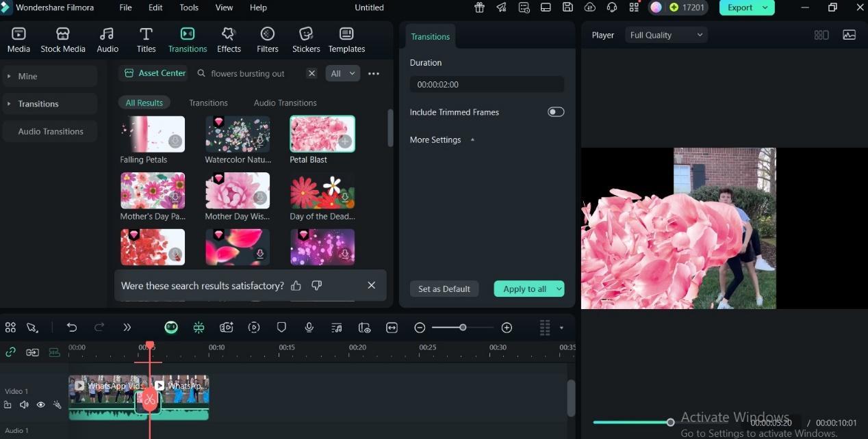Toggle the Video 1 track lock
The width and height of the screenshot is (868, 439).
8,405
